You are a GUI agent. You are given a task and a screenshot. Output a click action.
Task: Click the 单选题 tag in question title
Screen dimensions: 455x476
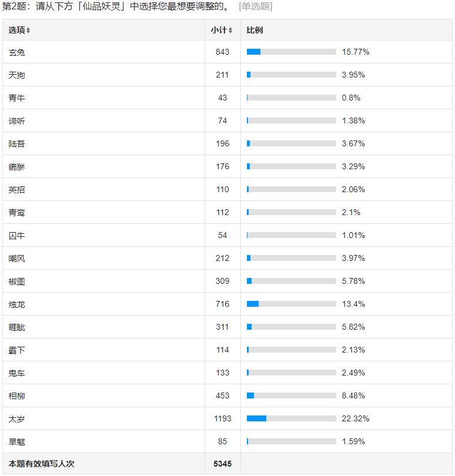pos(256,6)
